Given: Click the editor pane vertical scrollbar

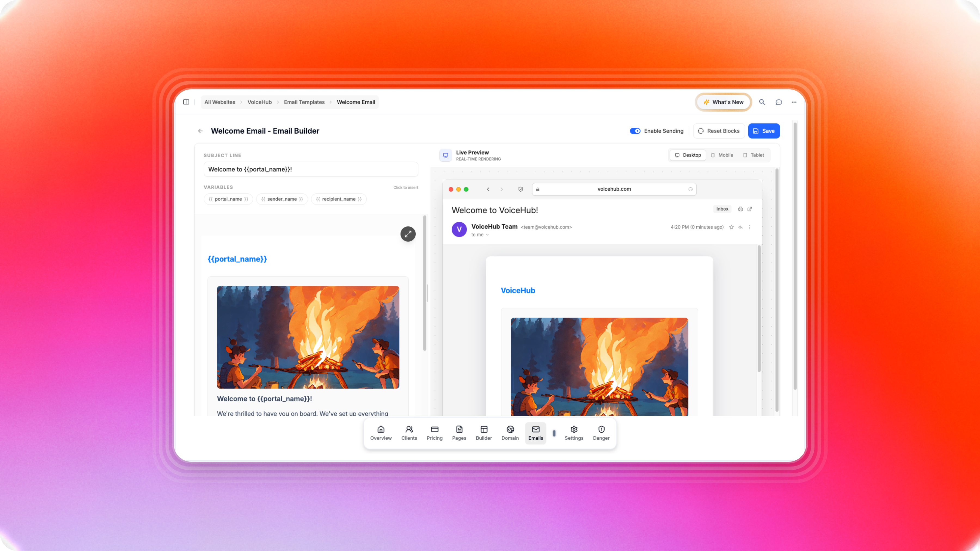Looking at the screenshot, I should point(425,283).
